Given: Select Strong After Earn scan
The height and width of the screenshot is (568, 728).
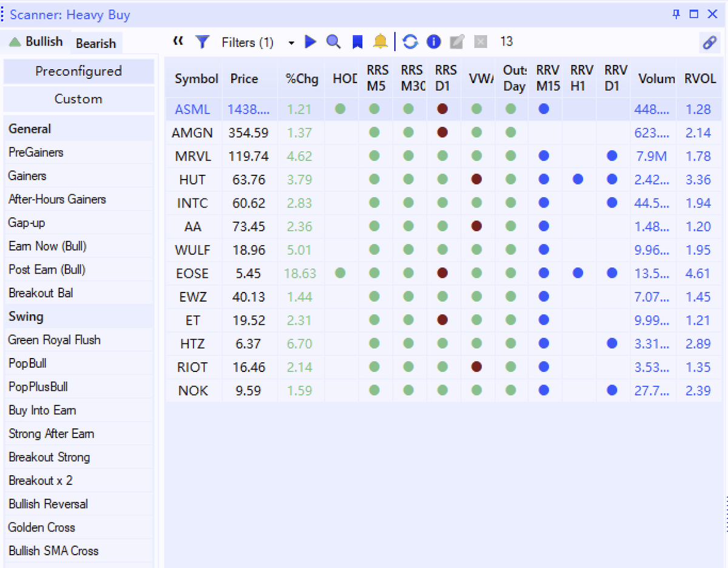Looking at the screenshot, I should 78,434.
